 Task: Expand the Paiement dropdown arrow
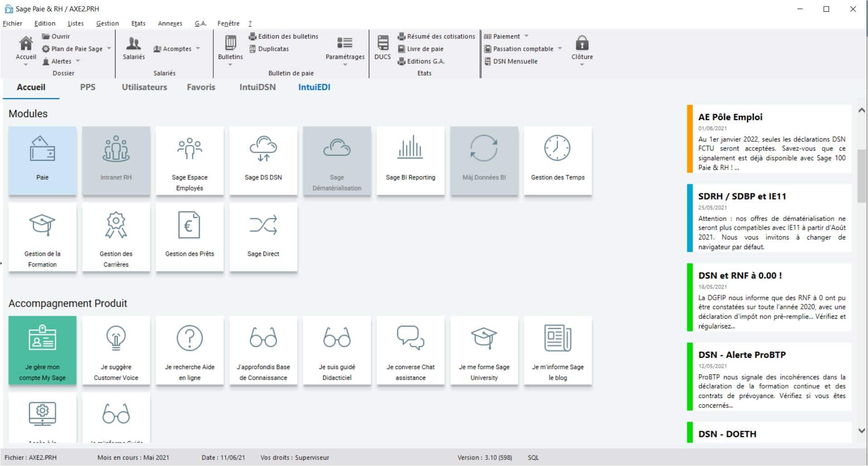[x=526, y=36]
